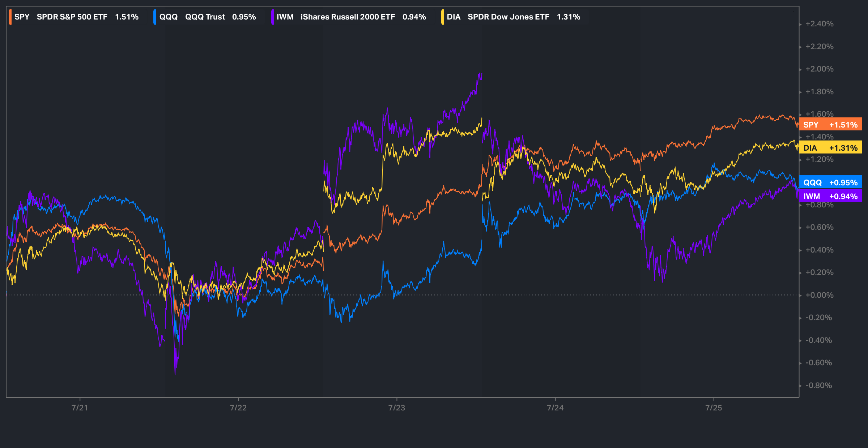Click the +0.00% label on percent axis
This screenshot has width=868, height=448.
[x=819, y=295]
